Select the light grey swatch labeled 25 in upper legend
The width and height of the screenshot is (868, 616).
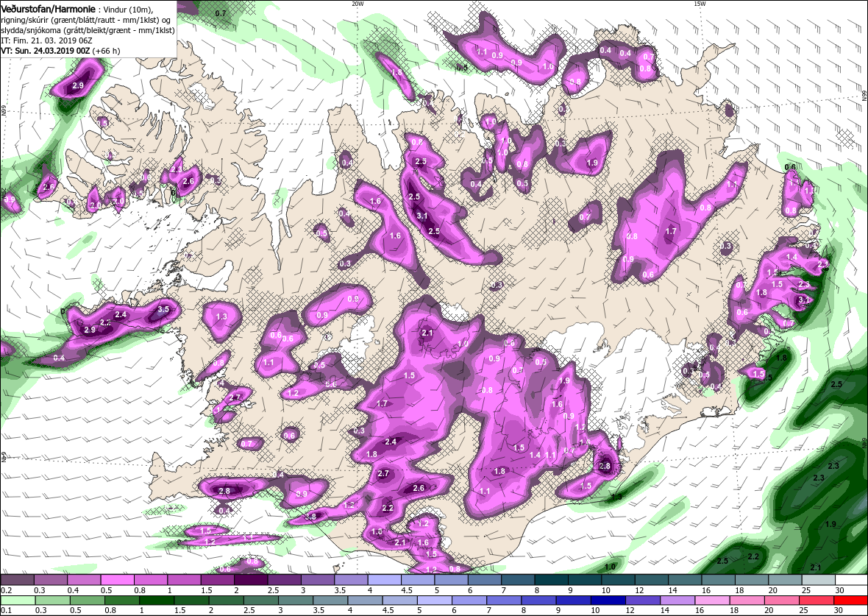click(x=818, y=580)
